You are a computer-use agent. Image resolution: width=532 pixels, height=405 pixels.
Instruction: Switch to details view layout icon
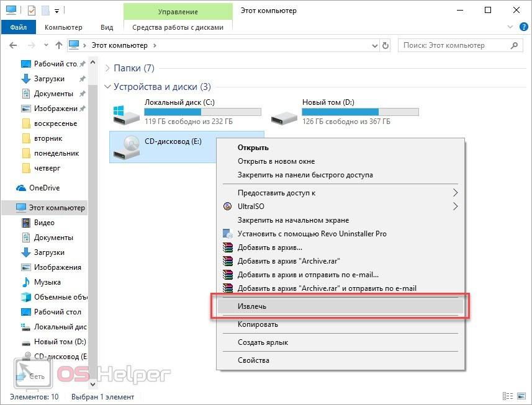click(x=508, y=396)
